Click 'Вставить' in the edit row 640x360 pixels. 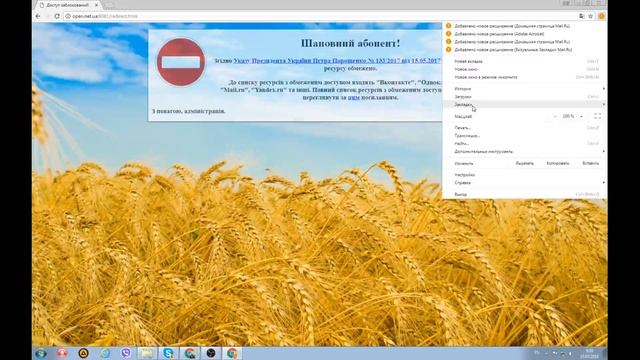[591, 163]
